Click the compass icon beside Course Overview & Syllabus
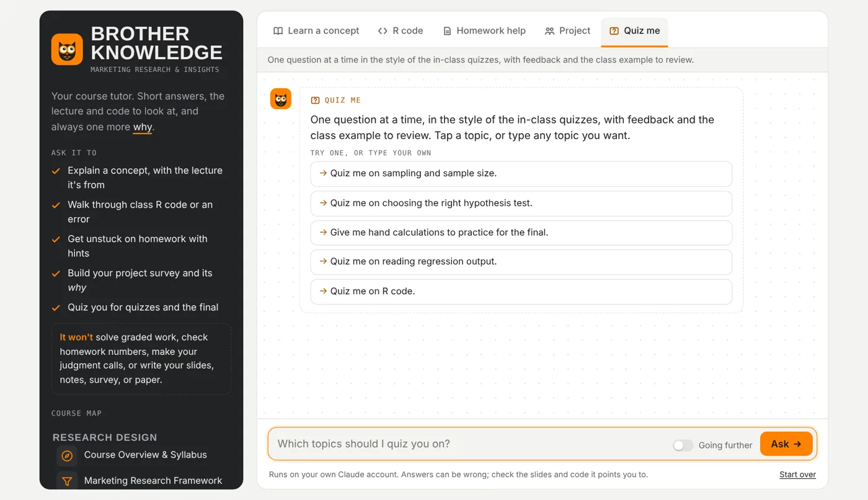 click(x=67, y=455)
